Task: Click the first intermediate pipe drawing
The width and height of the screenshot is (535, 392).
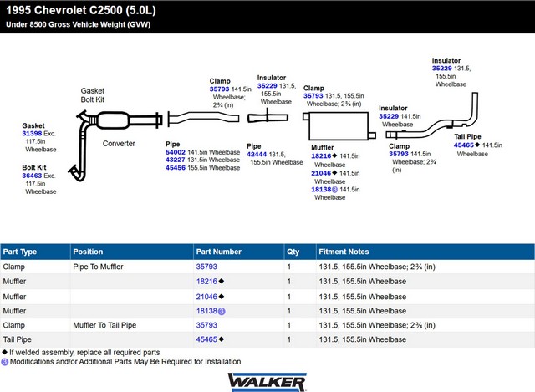Action: pyautogui.click(x=203, y=118)
